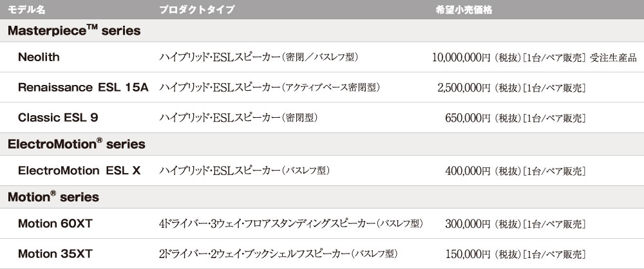Click the モデル名 column header
Screen dimensions: 644x269
coord(26,10)
